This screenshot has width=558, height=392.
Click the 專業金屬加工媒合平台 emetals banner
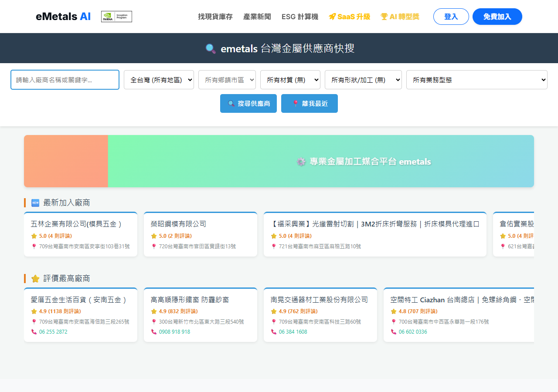click(x=321, y=161)
